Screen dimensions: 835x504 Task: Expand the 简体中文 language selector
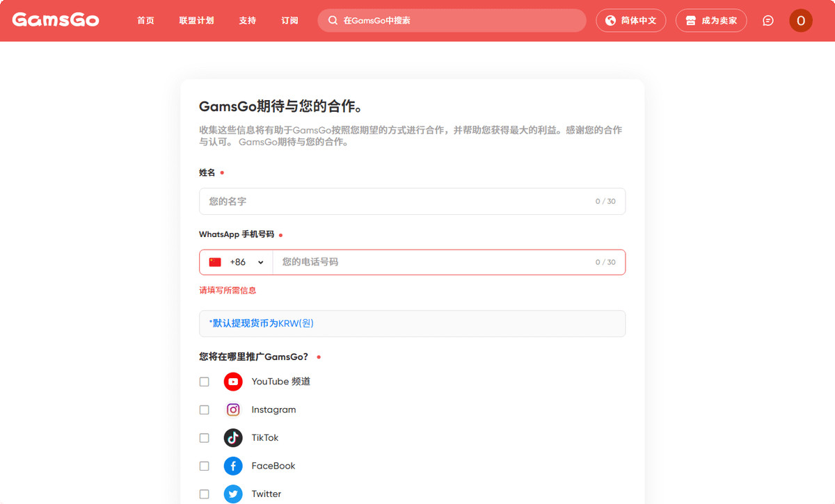point(630,20)
